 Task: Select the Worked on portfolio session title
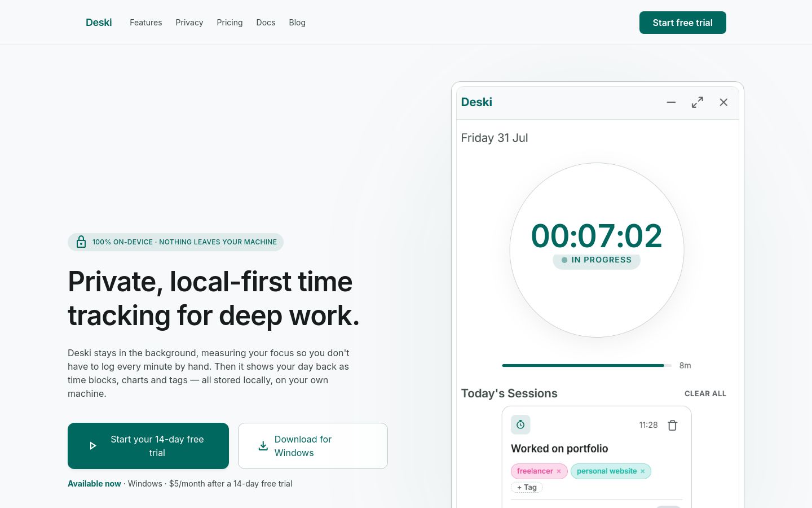pyautogui.click(x=559, y=449)
